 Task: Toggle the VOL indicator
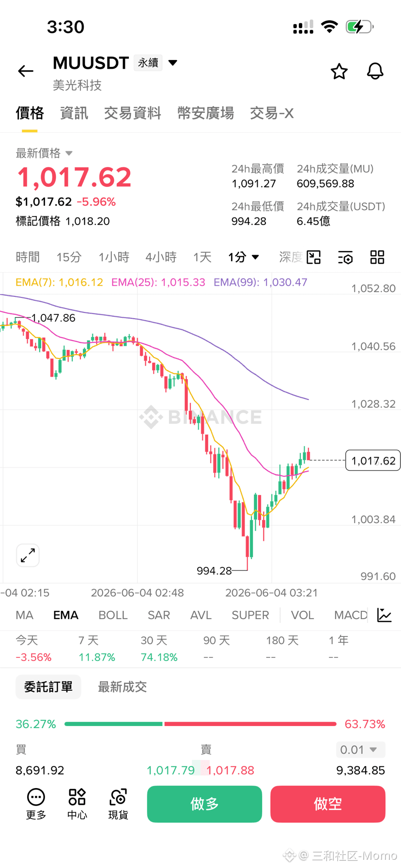(302, 615)
